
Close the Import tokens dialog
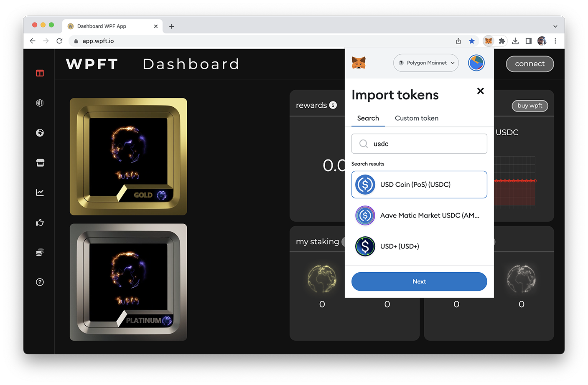(x=481, y=91)
